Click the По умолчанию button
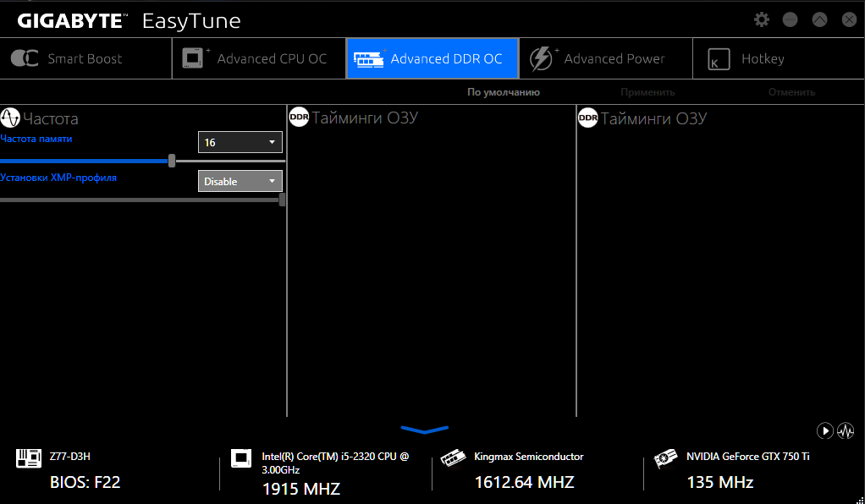The height and width of the screenshot is (504, 865). tap(503, 92)
